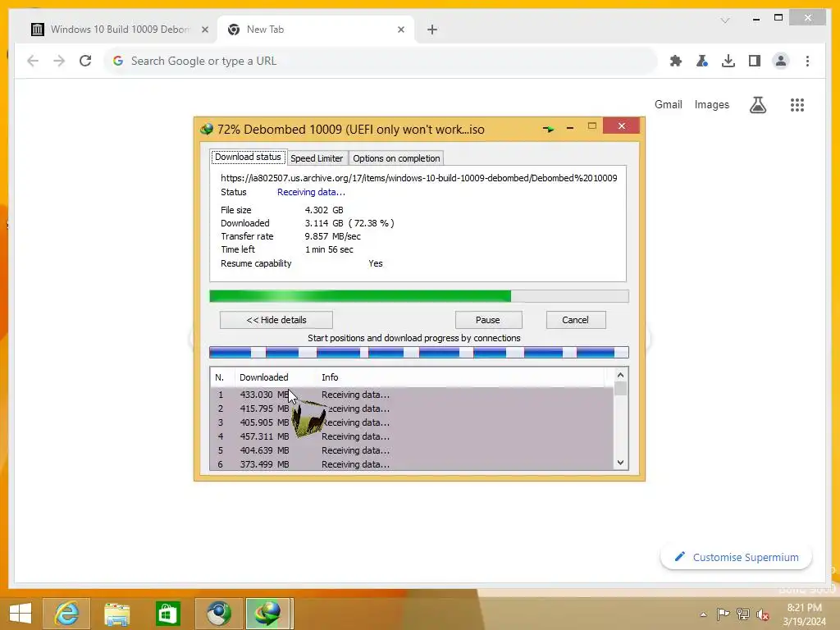Focus the Search Google or type a URL box
This screenshot has height=630, width=840.
click(x=381, y=61)
